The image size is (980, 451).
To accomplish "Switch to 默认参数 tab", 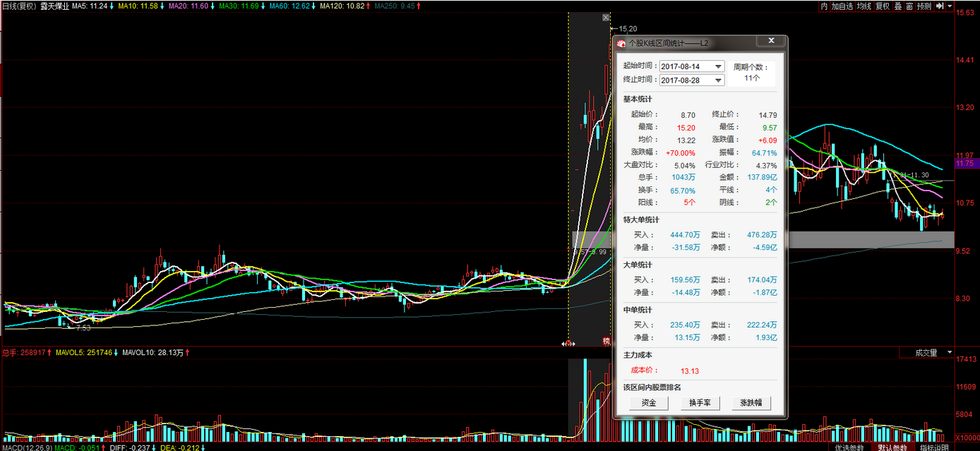I will coord(891,447).
